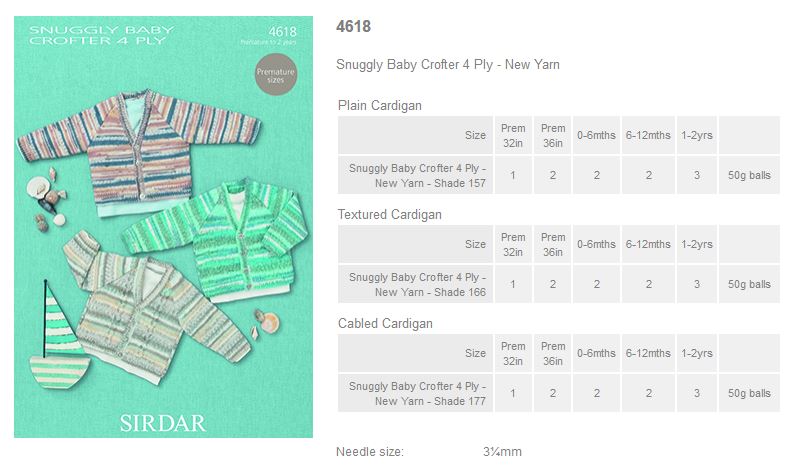Screen dimensions: 797x468
Task: Select the pattern number 4618 heading
Action: pos(353,26)
